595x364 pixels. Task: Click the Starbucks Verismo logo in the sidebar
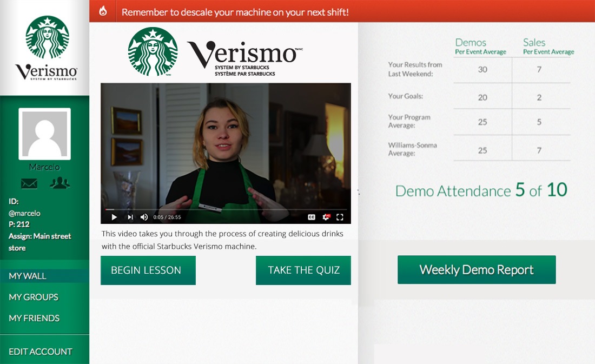(47, 48)
